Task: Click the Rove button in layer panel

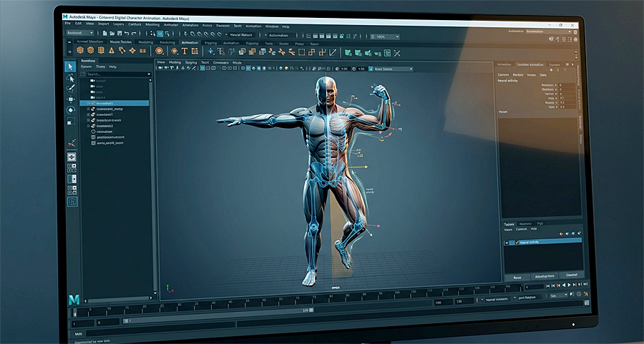Action: [517, 277]
